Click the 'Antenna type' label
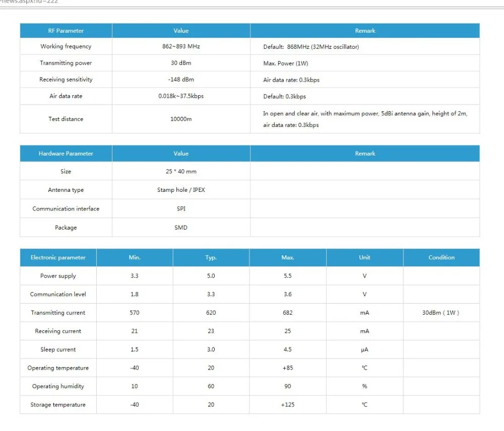The width and height of the screenshot is (504, 431). coord(66,190)
